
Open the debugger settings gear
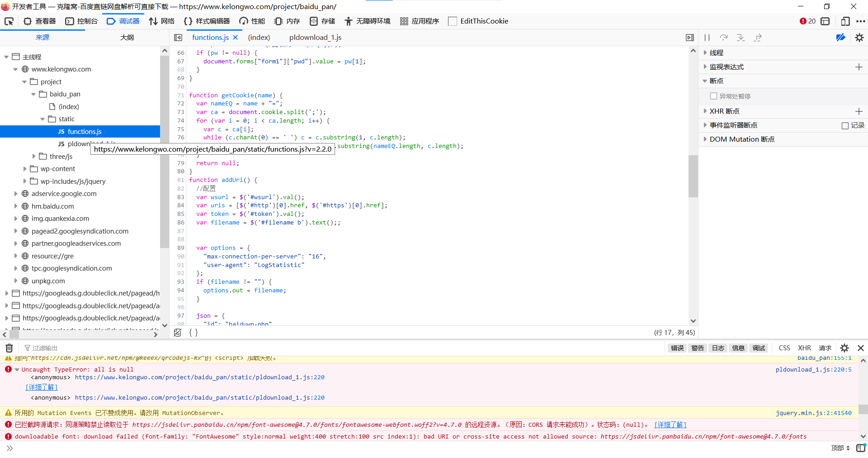[860, 38]
